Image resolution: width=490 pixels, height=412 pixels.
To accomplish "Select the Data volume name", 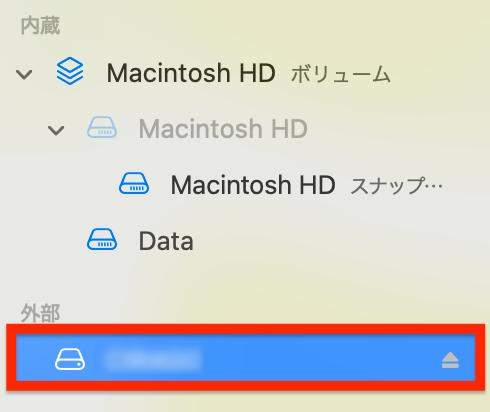I will coord(166,241).
